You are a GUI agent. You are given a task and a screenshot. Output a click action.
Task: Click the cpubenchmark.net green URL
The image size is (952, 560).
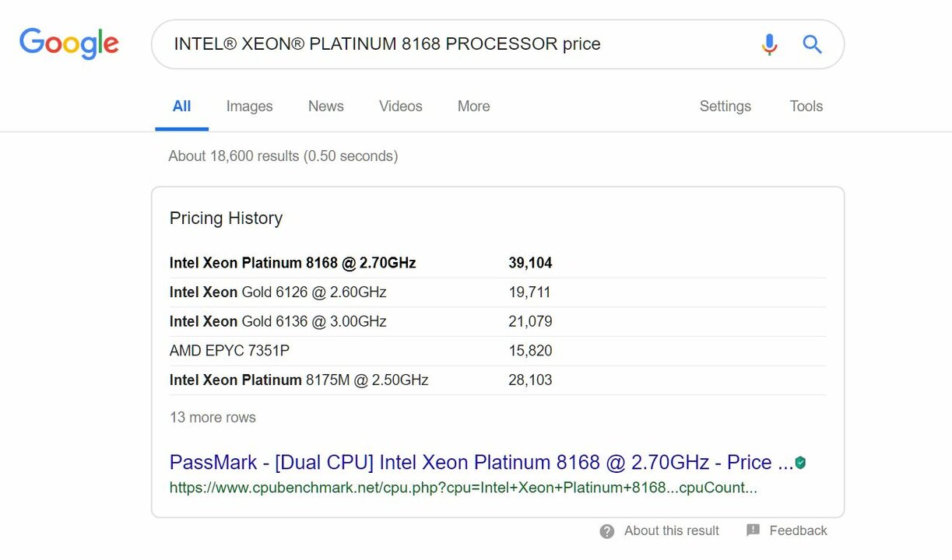[463, 488]
